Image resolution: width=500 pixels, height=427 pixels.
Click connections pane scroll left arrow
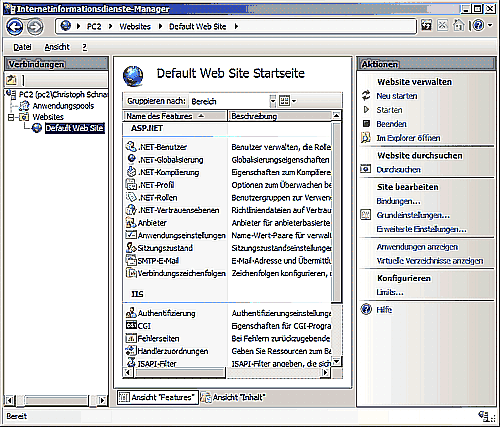coord(9,400)
